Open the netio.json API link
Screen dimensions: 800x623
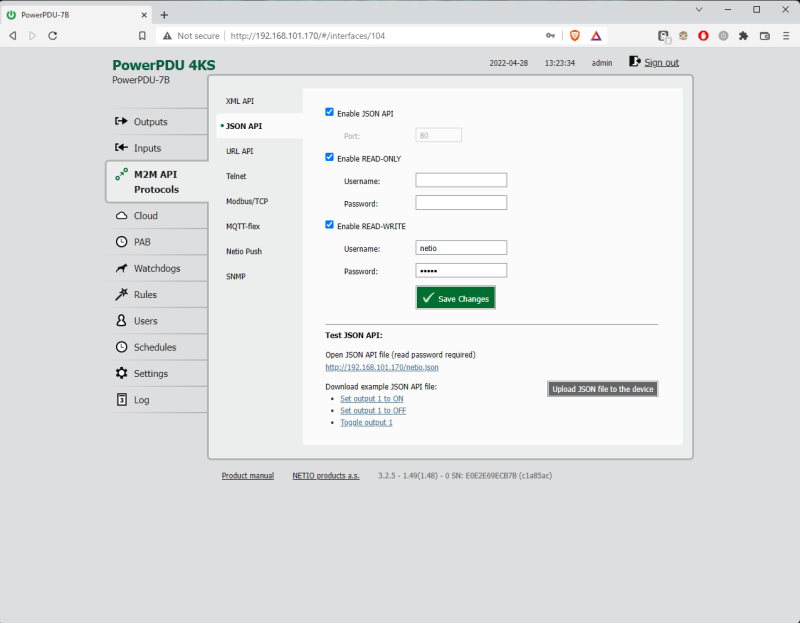(384, 367)
